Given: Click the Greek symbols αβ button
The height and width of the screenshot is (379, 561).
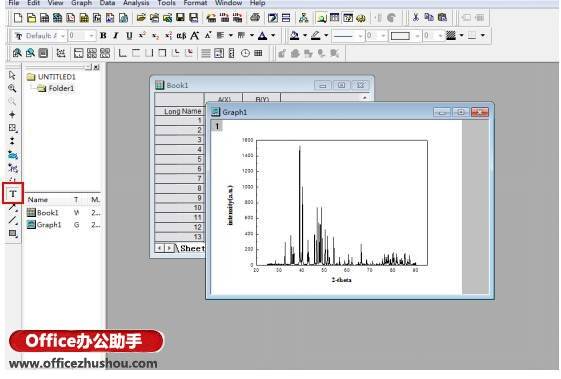Looking at the screenshot, I should 181,36.
